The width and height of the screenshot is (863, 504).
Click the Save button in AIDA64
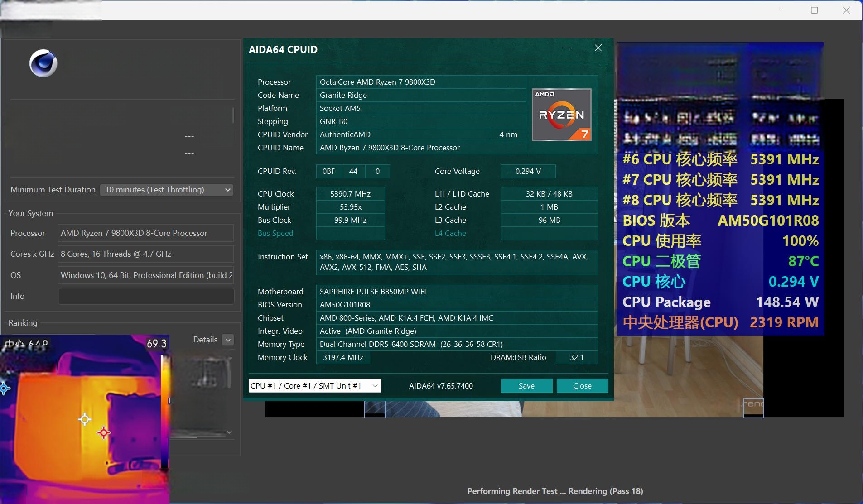(x=526, y=386)
